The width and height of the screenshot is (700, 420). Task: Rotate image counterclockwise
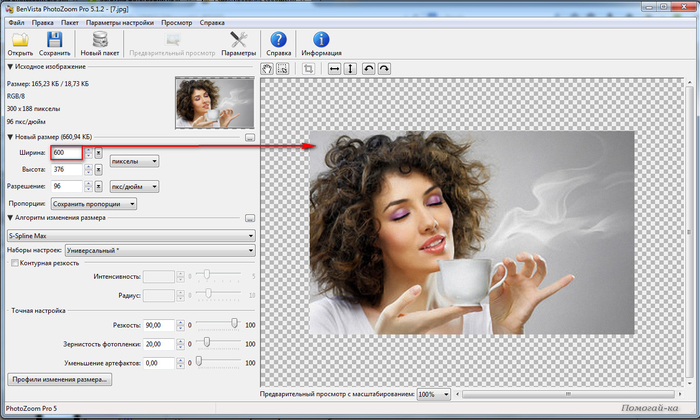pyautogui.click(x=368, y=69)
